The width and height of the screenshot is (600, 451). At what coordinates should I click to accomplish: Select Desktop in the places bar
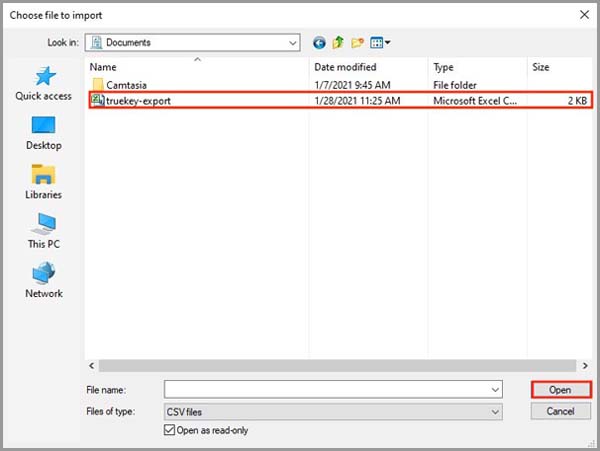coord(44,133)
